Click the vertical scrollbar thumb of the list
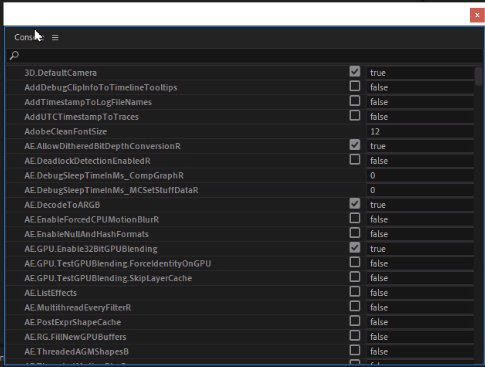The image size is (485, 367). (x=479, y=76)
